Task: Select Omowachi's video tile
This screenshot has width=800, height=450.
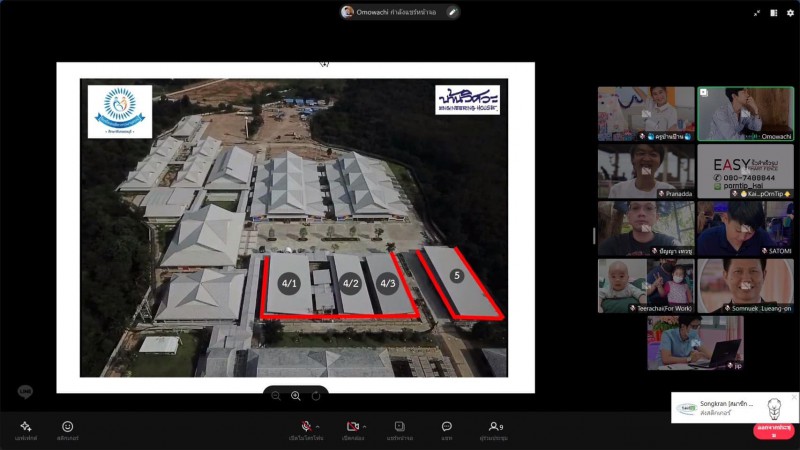Action: (x=745, y=114)
